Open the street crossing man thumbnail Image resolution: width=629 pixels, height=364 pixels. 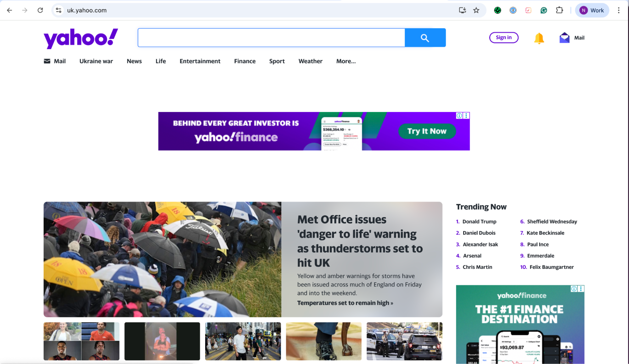click(x=243, y=341)
